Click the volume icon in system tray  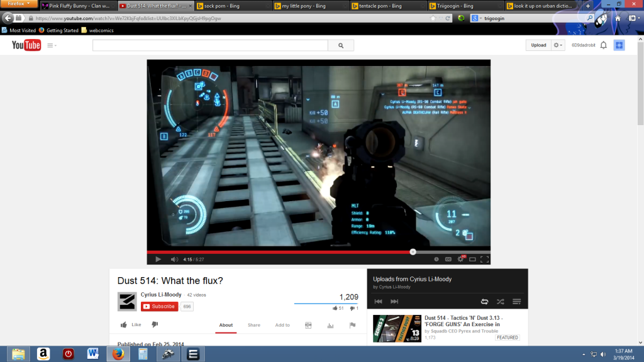pos(603,354)
